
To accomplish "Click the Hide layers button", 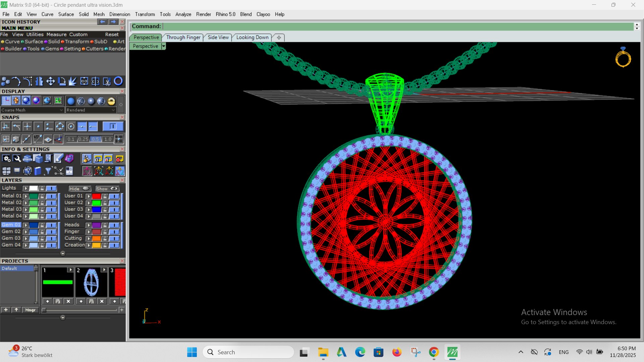I will coord(79,189).
